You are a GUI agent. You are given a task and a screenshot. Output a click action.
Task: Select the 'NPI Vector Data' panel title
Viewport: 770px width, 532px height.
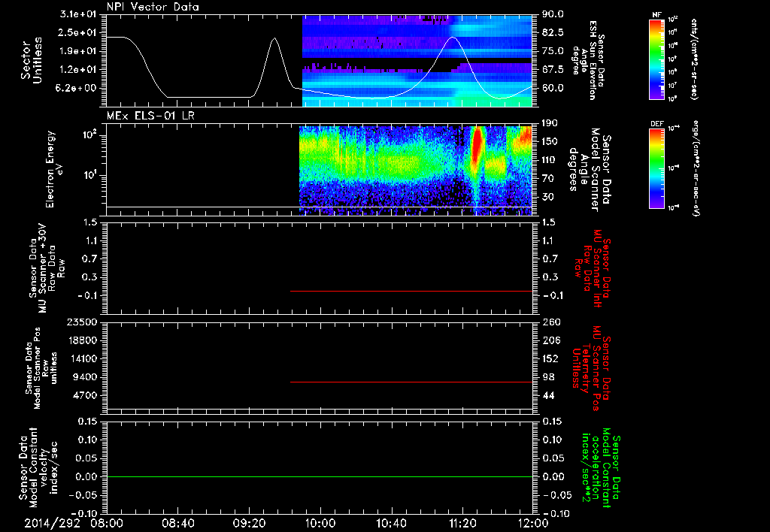pos(153,7)
